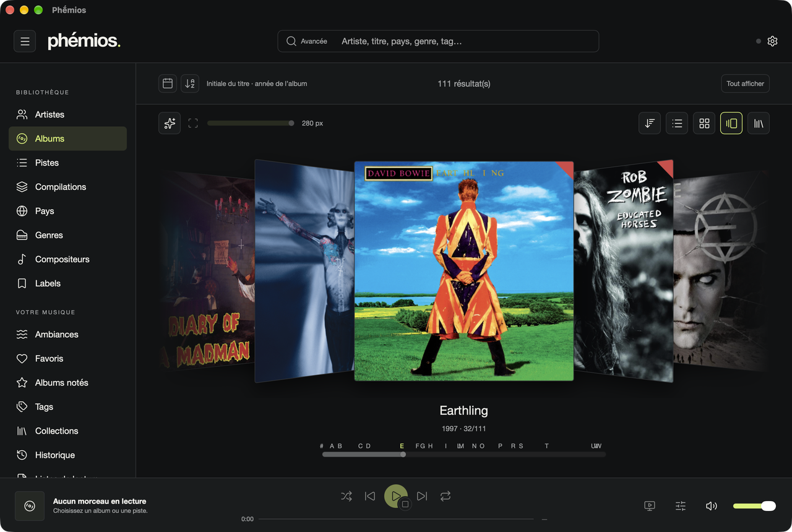Click the fullscreen frame icon

point(193,123)
